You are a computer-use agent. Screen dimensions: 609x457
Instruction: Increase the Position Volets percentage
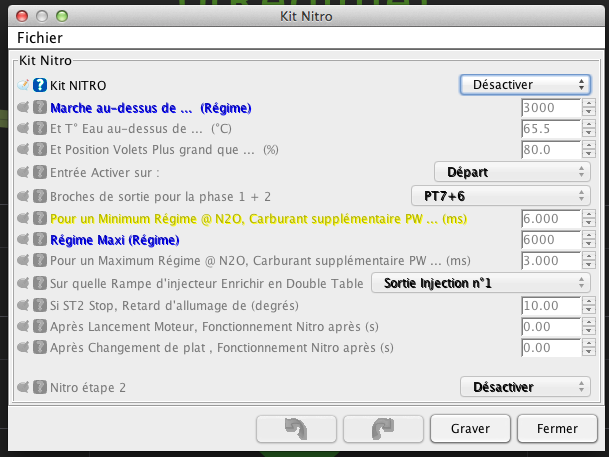click(x=589, y=145)
